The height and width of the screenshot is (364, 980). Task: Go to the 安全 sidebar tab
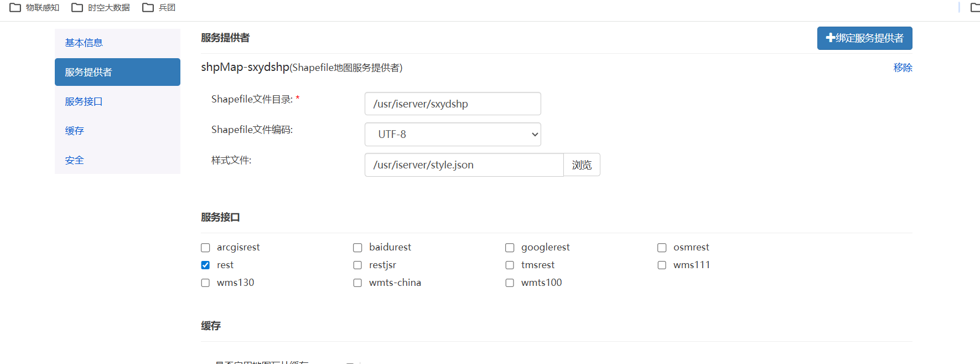tap(75, 161)
